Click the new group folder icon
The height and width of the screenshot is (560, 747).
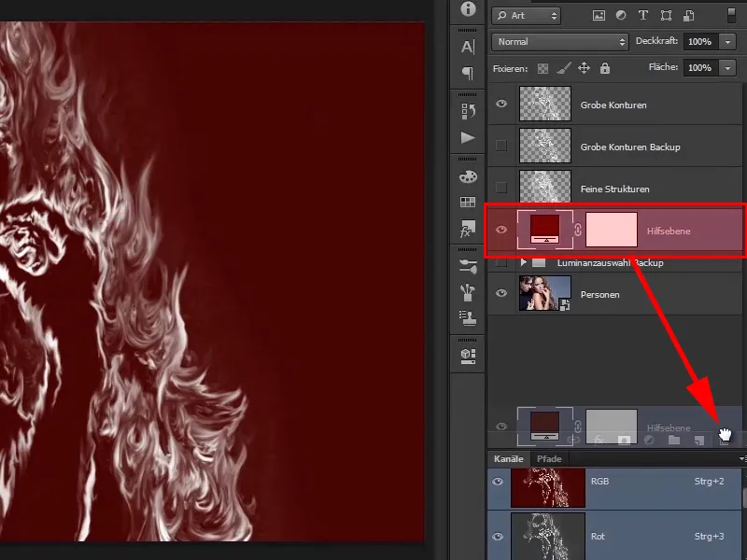click(x=674, y=440)
